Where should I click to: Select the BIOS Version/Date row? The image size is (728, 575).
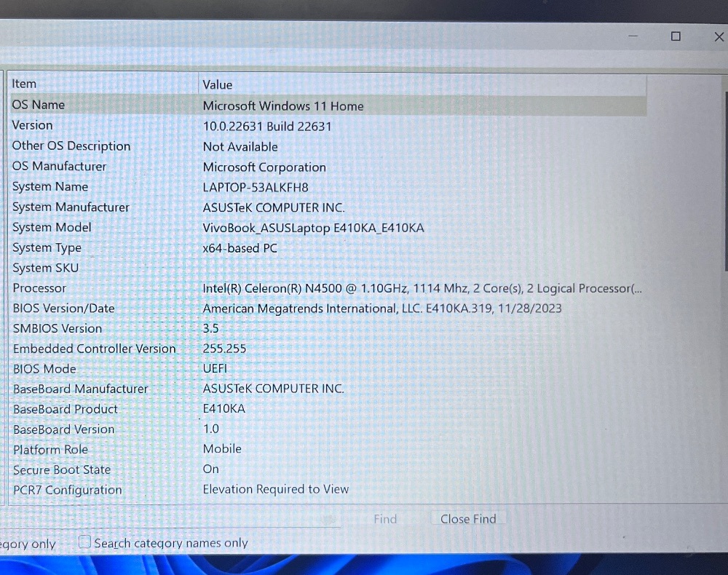tap(328, 309)
